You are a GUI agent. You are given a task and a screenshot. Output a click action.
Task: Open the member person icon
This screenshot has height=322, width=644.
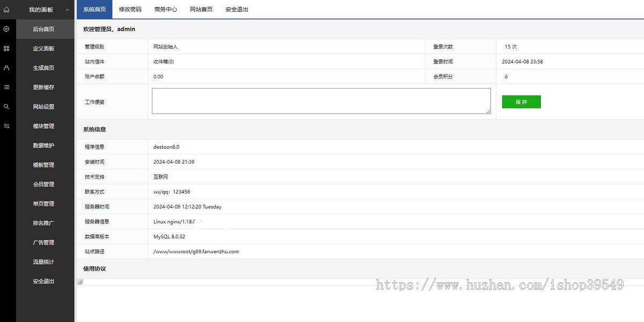pyautogui.click(x=6, y=68)
